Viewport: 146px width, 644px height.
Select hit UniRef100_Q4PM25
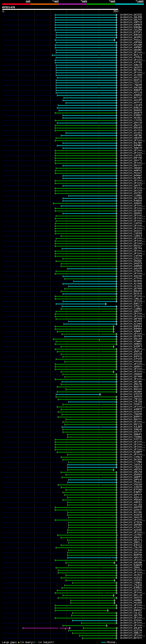click(x=131, y=397)
